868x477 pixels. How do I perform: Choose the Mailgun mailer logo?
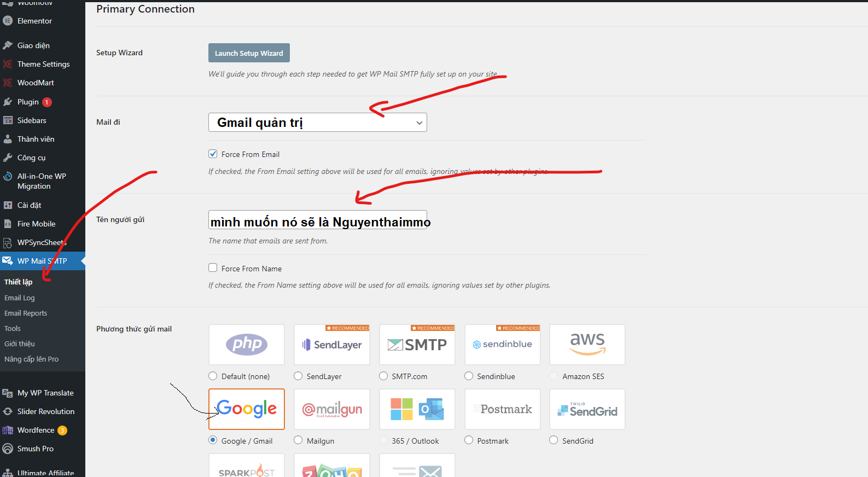tap(332, 409)
